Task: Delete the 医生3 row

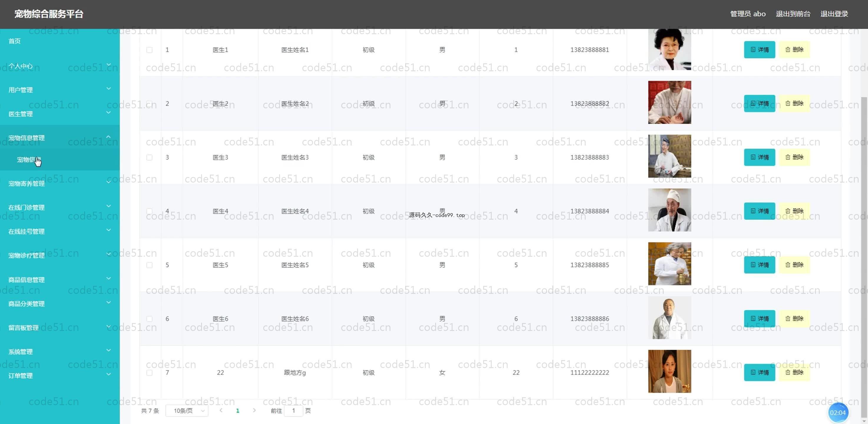Action: click(x=794, y=157)
